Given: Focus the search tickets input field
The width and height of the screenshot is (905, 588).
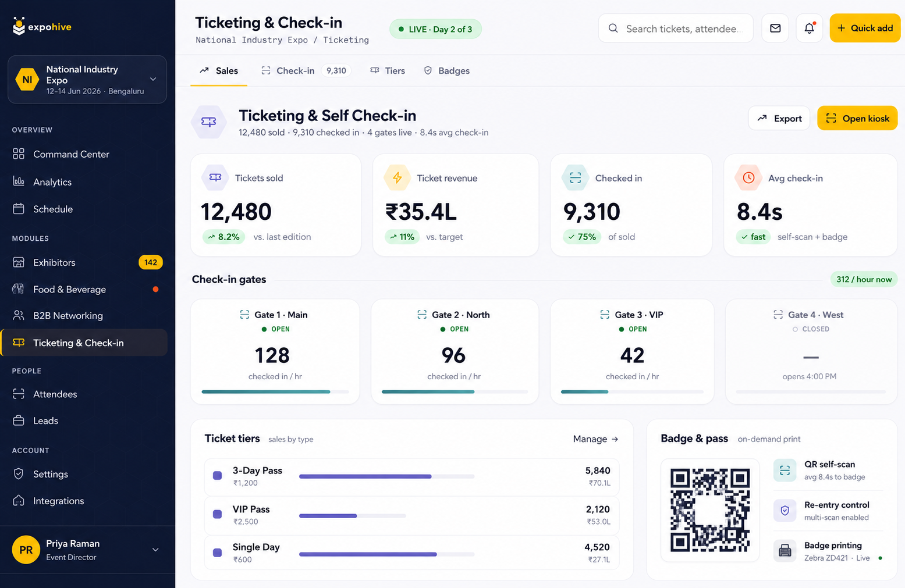Looking at the screenshot, I should tap(676, 28).
